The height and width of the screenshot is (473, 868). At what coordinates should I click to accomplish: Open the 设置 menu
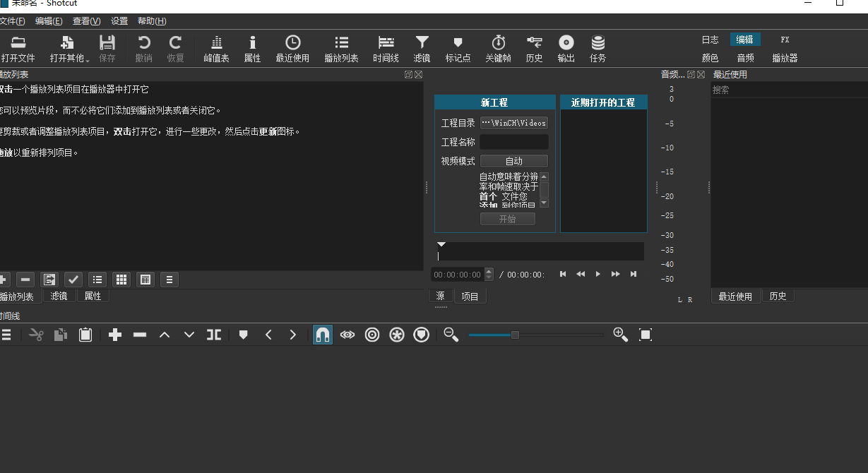tap(119, 20)
